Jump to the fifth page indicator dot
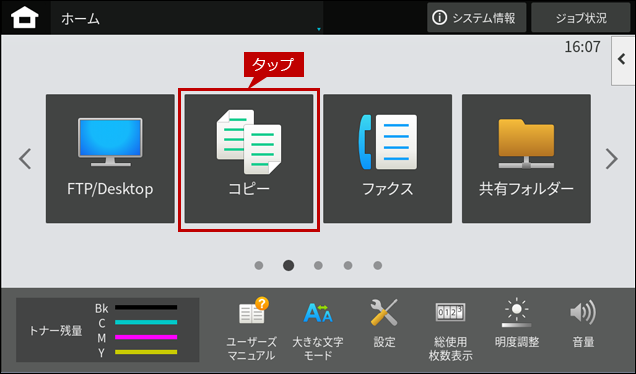 [378, 265]
